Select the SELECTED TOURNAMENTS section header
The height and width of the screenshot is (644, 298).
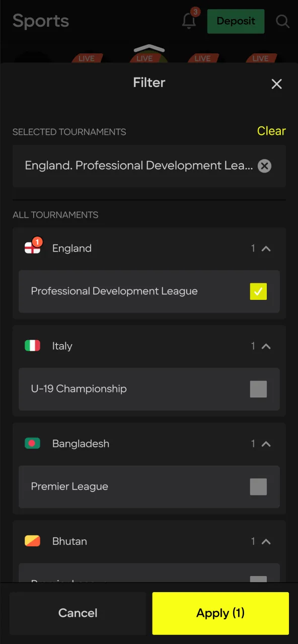[69, 132]
